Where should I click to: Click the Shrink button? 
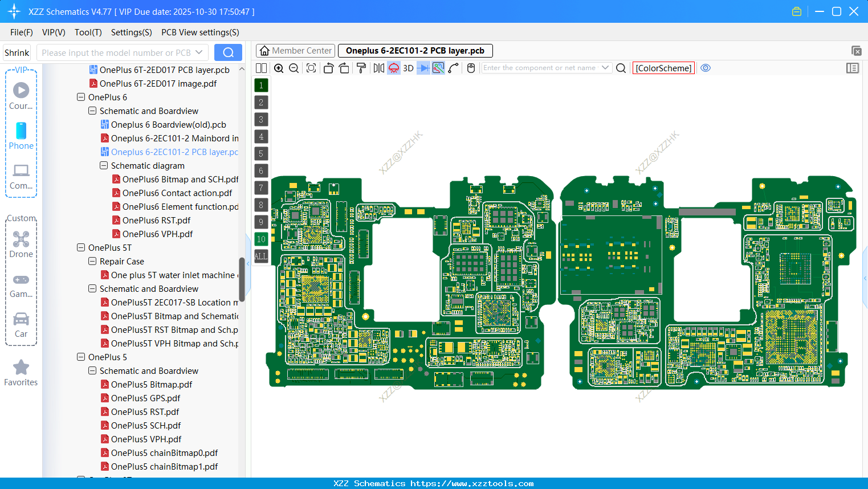click(17, 52)
